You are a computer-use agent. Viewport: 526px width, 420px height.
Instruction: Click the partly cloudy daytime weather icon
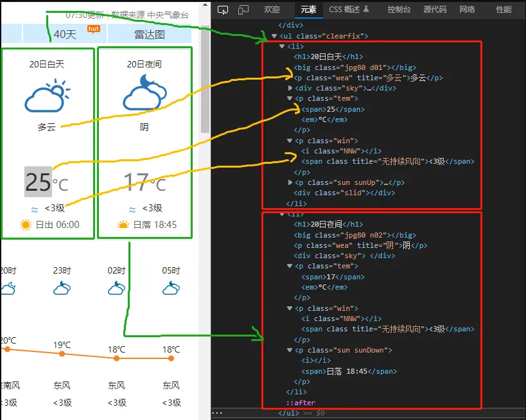coord(47,95)
